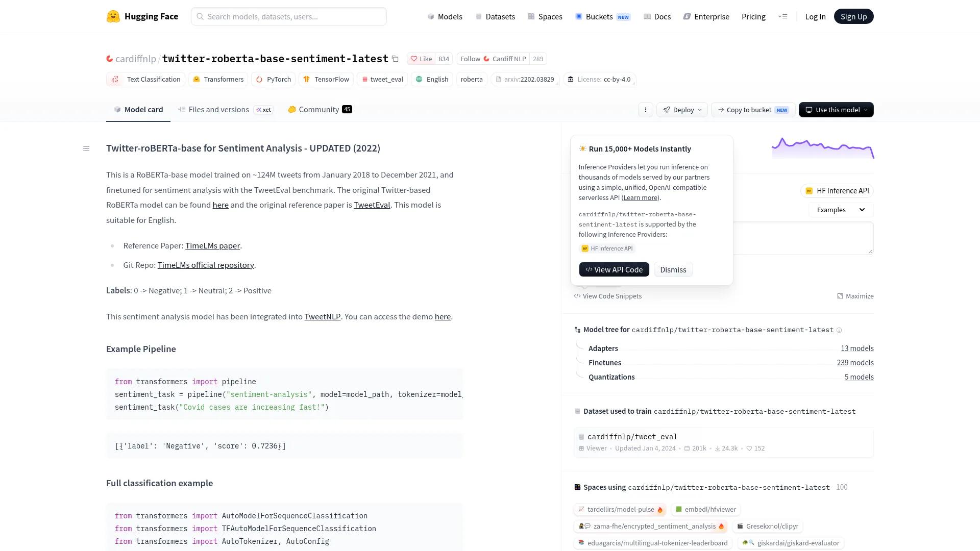Open the 239 models Finetunes link

click(855, 363)
